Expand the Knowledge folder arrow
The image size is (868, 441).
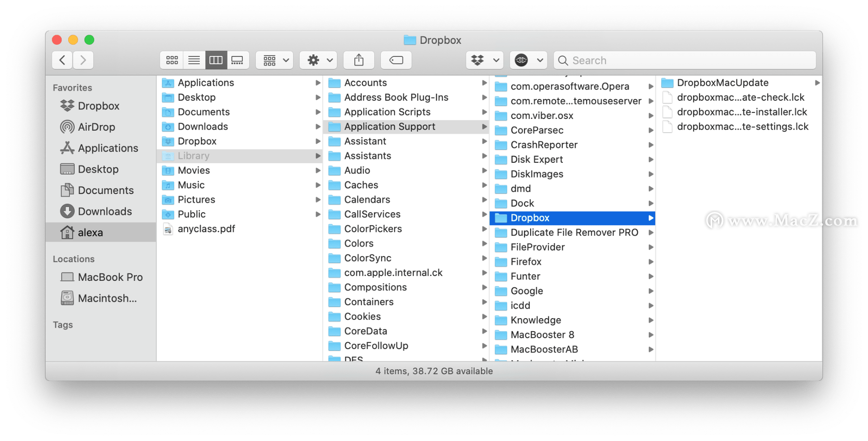(651, 320)
